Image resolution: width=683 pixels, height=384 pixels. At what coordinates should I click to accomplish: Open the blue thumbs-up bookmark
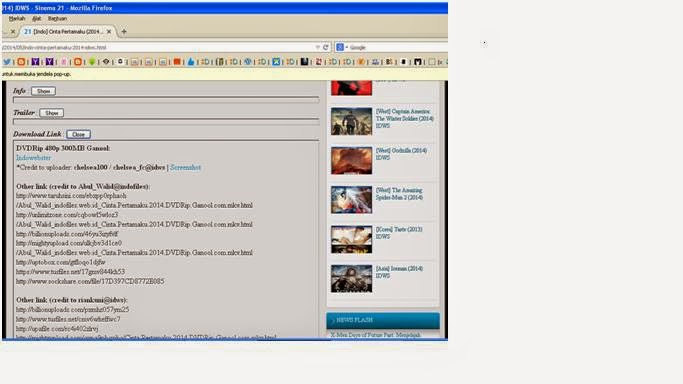pos(191,62)
